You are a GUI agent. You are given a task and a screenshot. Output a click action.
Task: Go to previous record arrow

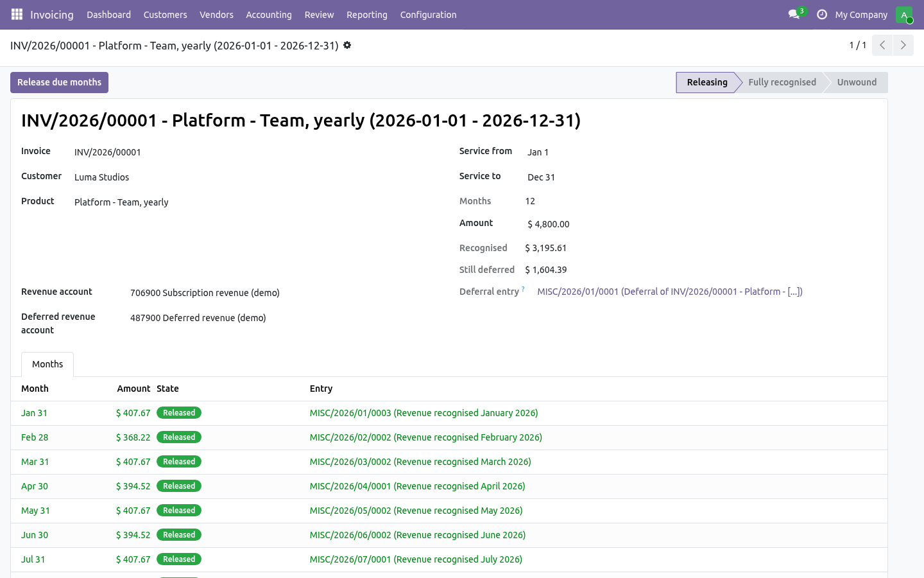click(x=882, y=45)
